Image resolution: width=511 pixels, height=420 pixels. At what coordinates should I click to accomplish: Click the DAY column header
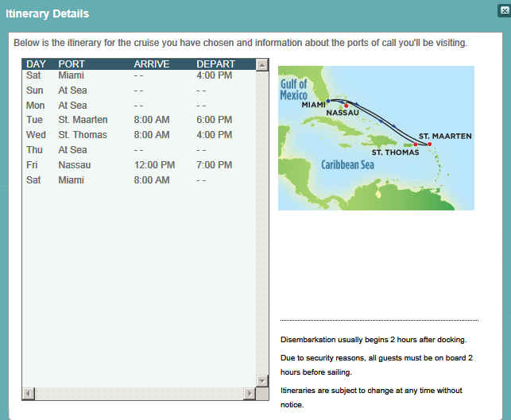click(36, 64)
